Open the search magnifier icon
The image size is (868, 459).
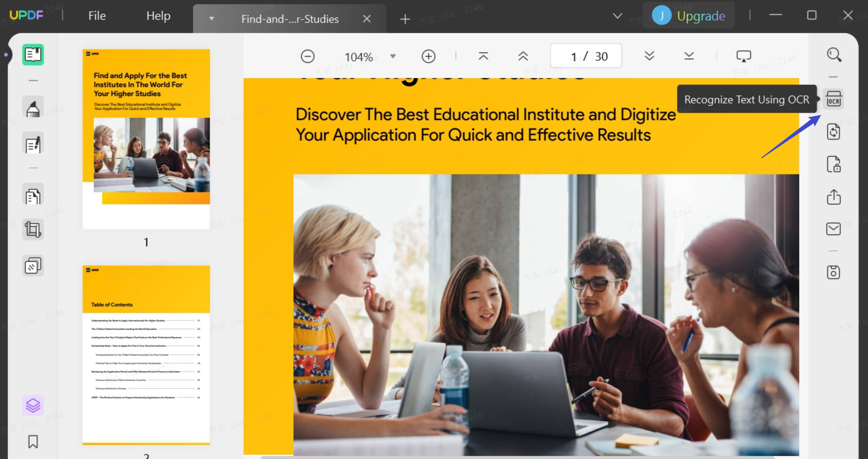834,55
